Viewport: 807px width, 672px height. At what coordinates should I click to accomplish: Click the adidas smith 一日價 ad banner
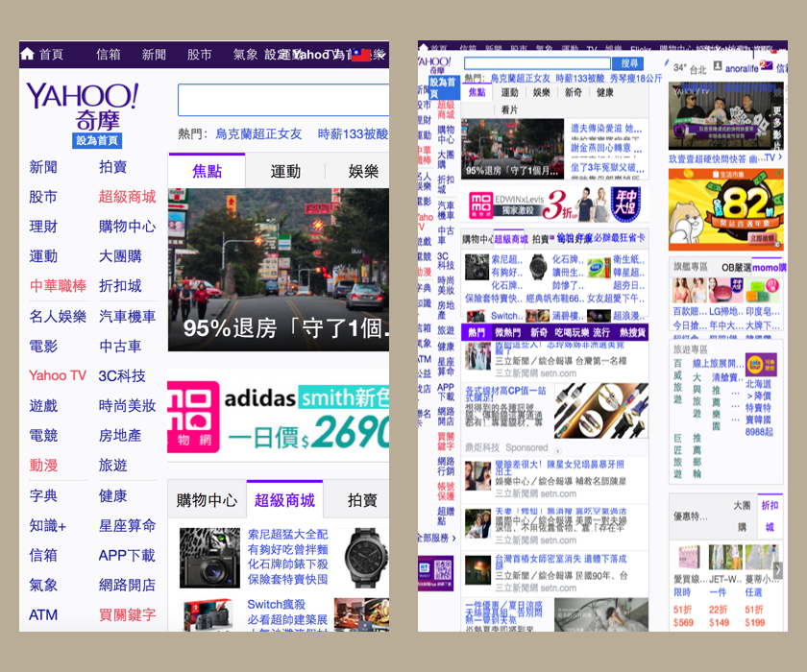pyautogui.click(x=279, y=417)
